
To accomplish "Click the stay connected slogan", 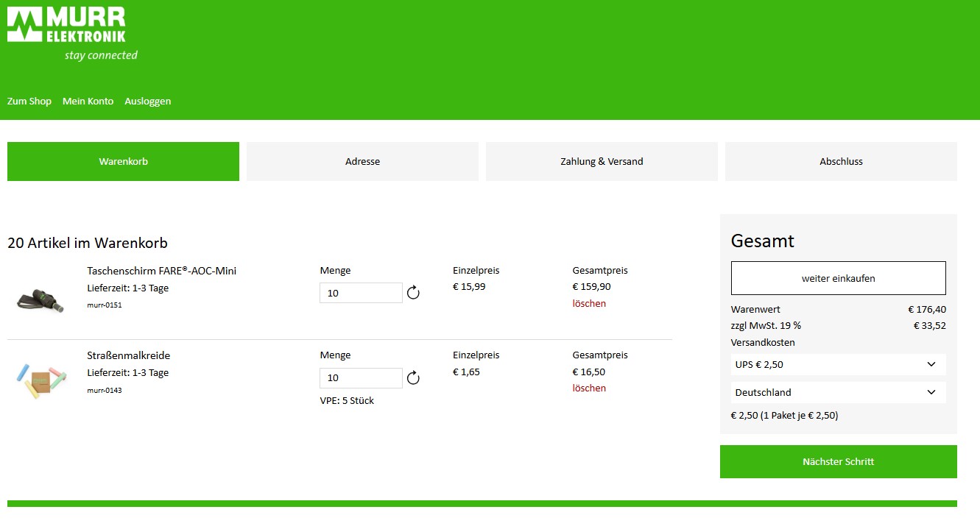I will 101,55.
